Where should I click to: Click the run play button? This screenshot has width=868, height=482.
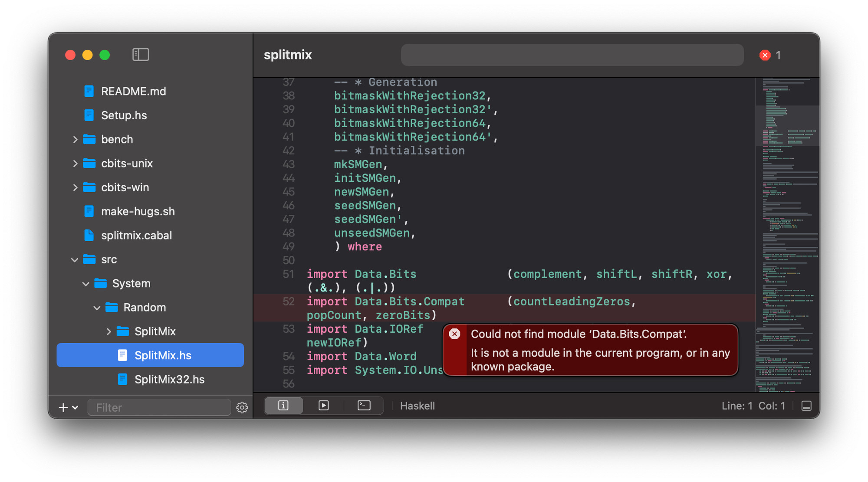(x=323, y=406)
